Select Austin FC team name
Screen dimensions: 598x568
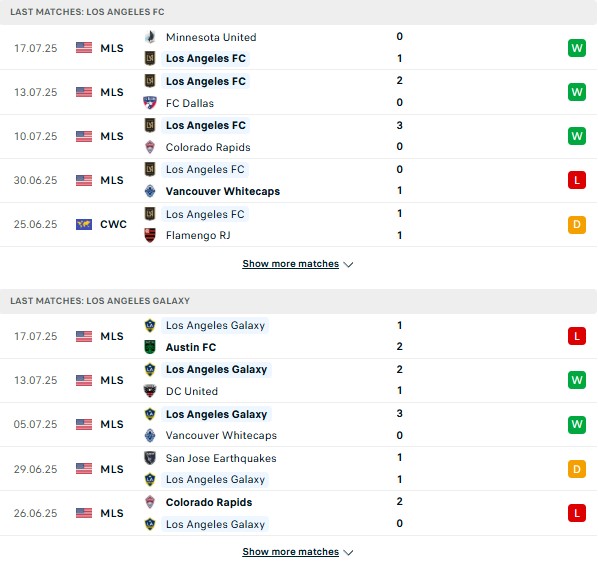191,347
